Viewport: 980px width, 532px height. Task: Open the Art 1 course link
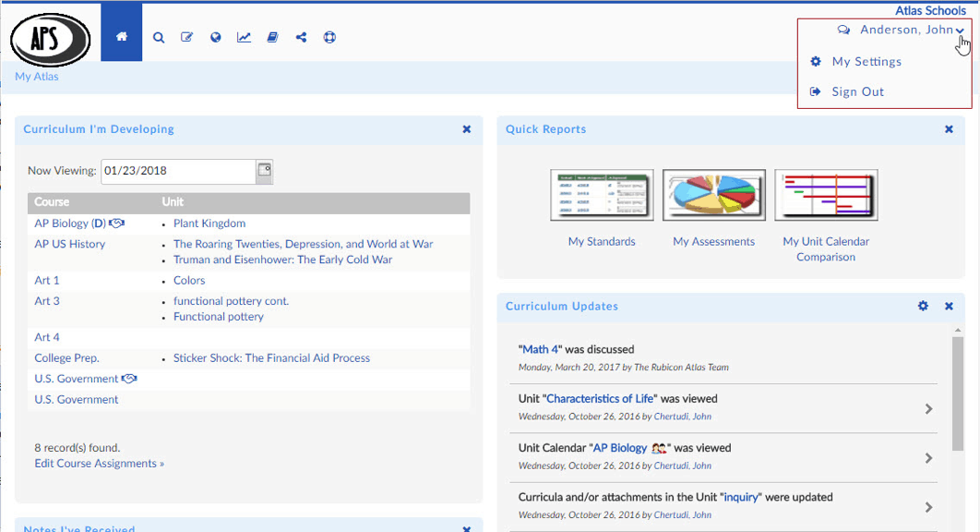[x=47, y=280]
